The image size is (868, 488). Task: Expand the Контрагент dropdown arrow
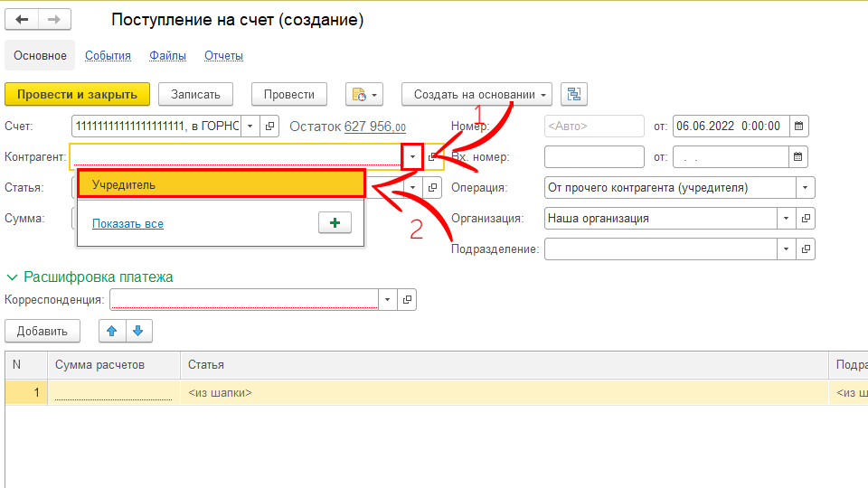[412, 157]
